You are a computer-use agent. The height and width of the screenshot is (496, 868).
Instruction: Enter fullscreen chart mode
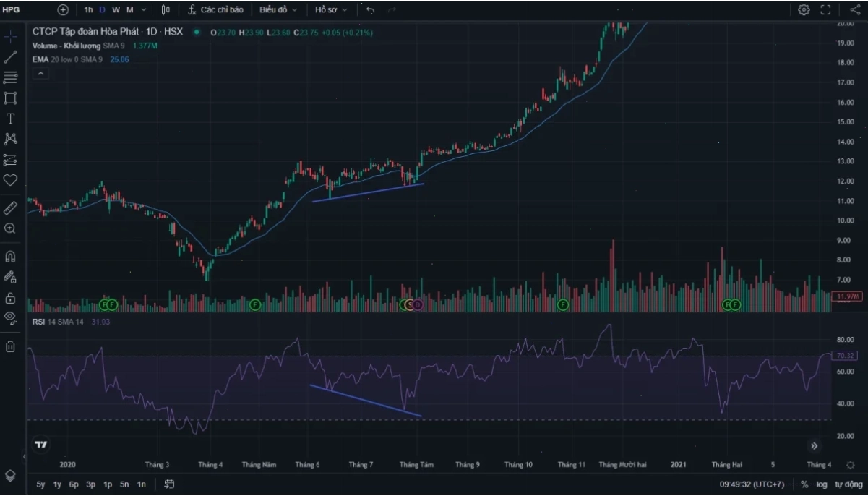point(825,10)
